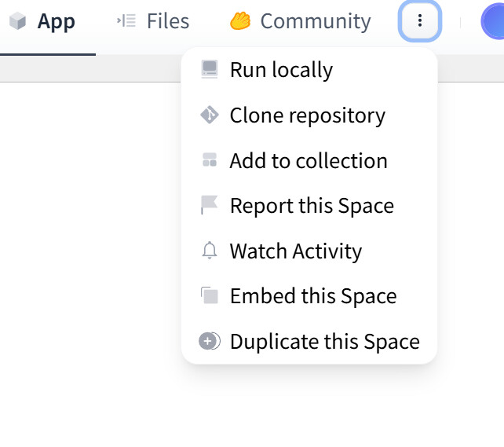The width and height of the screenshot is (504, 447).
Task: Click the list icon on the Files tab
Action: coord(126,21)
